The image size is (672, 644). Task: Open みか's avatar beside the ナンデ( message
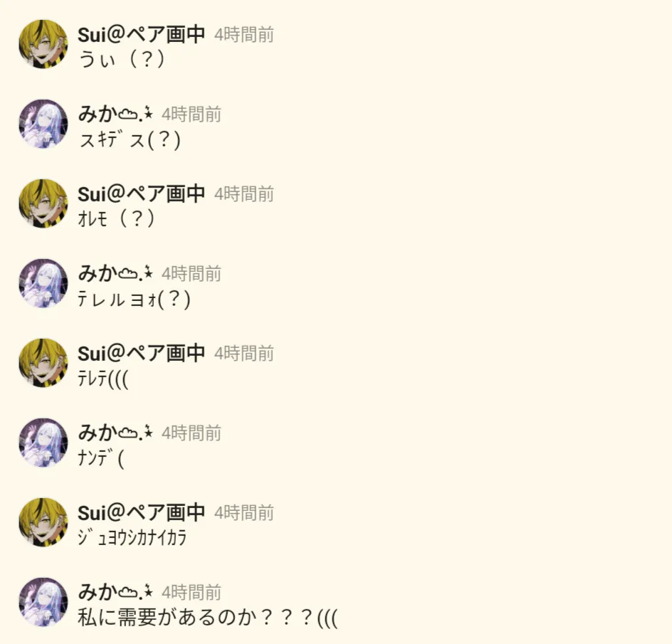pos(43,443)
